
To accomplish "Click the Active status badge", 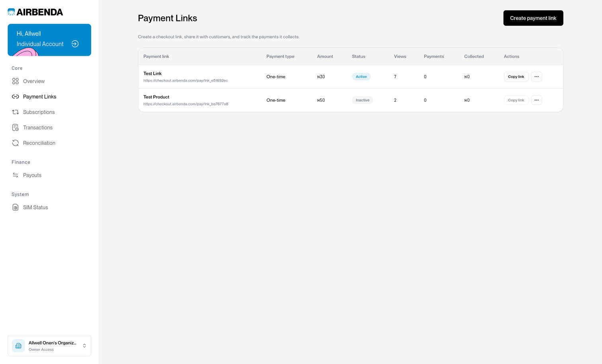I will pyautogui.click(x=361, y=77).
